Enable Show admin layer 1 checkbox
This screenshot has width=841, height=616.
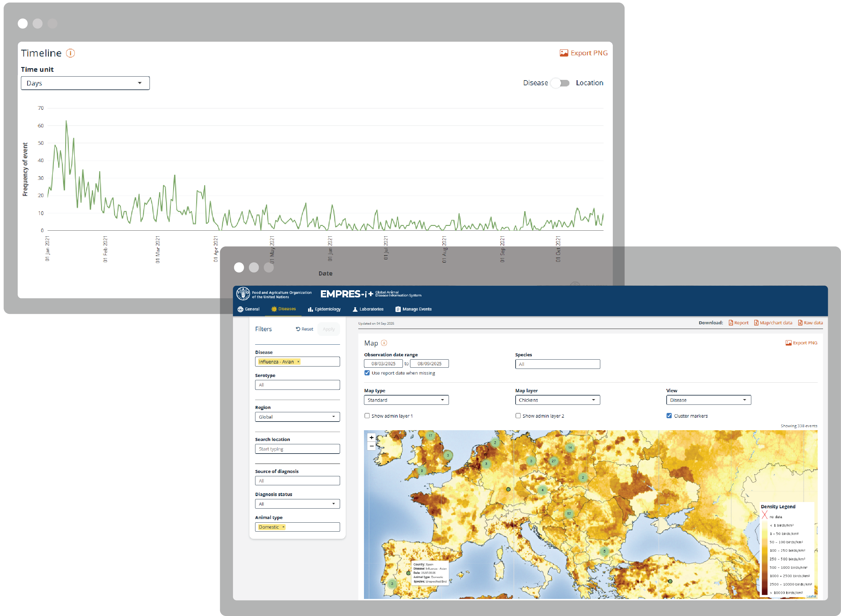coord(367,416)
